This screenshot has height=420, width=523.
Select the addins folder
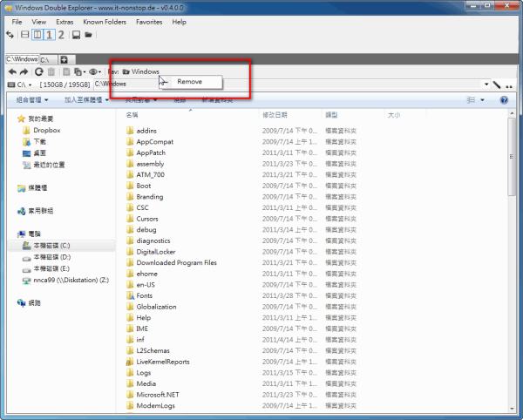[141, 131]
